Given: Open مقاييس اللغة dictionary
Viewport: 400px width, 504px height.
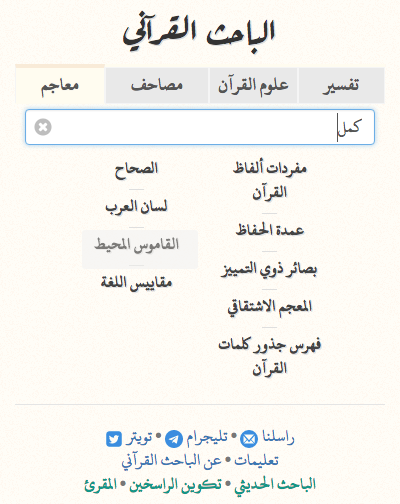Looking at the screenshot, I should click(x=136, y=283).
